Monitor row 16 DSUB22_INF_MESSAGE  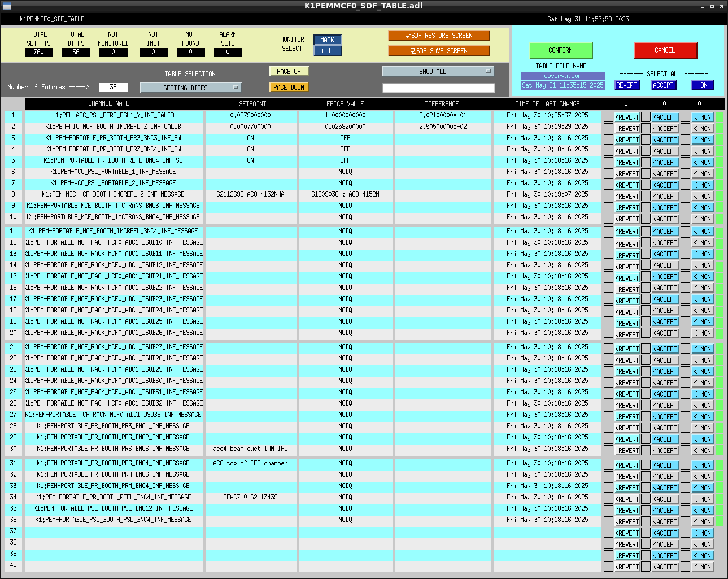[x=703, y=288]
